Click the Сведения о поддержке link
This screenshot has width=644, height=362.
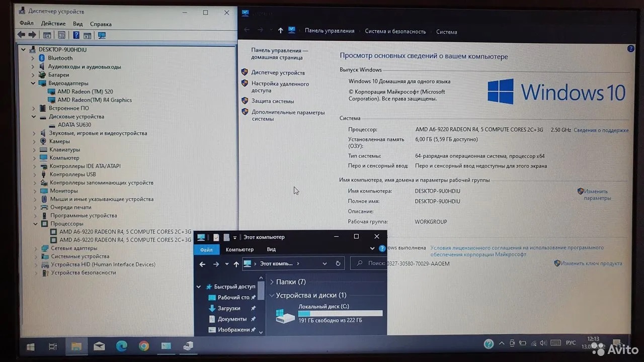point(601,130)
